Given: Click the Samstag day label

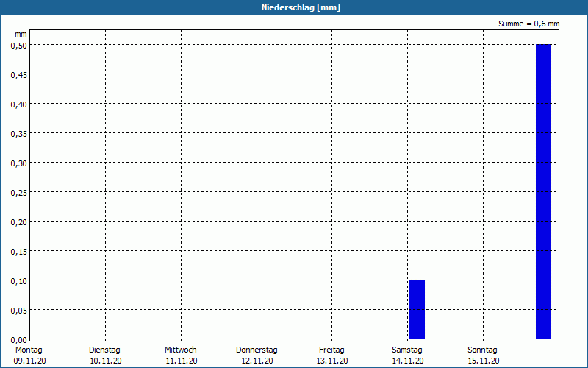Looking at the screenshot, I should [x=407, y=350].
